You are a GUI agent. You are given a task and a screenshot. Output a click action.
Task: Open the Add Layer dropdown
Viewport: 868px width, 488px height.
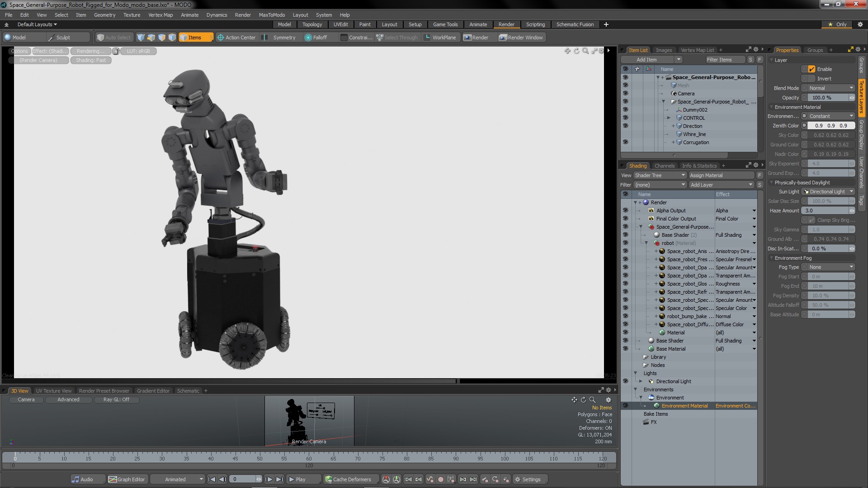point(721,185)
